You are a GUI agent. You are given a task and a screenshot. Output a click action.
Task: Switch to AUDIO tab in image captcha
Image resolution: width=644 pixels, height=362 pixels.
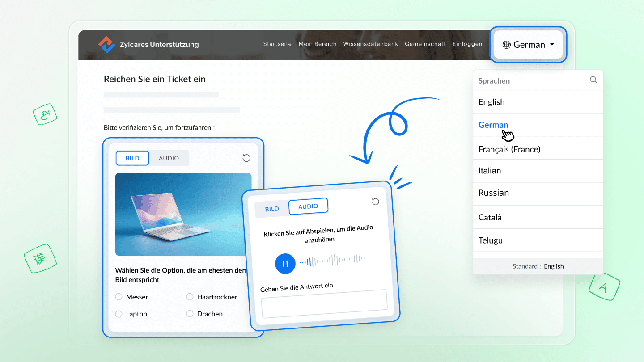[x=169, y=158]
